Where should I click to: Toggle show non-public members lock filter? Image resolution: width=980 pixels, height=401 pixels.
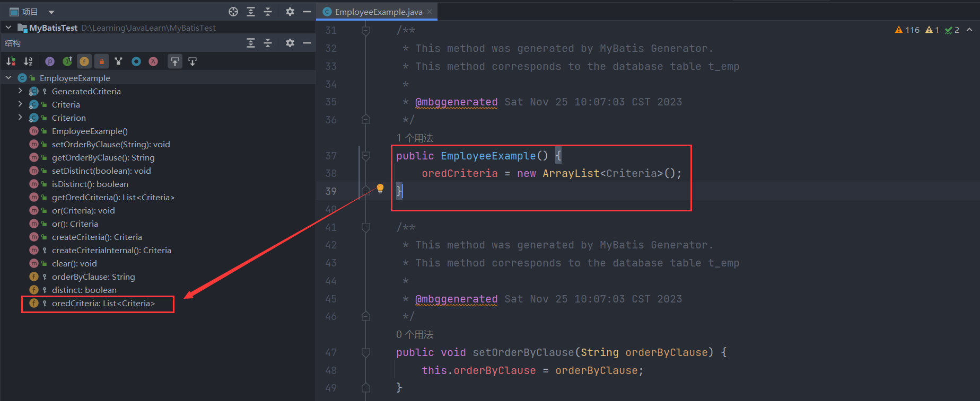coord(101,61)
